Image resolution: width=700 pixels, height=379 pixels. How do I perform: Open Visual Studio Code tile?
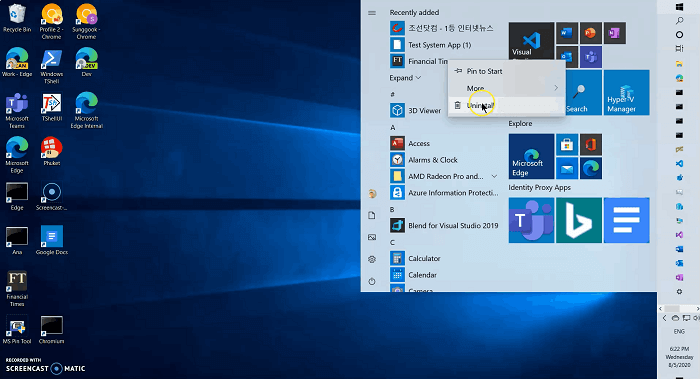tap(531, 41)
